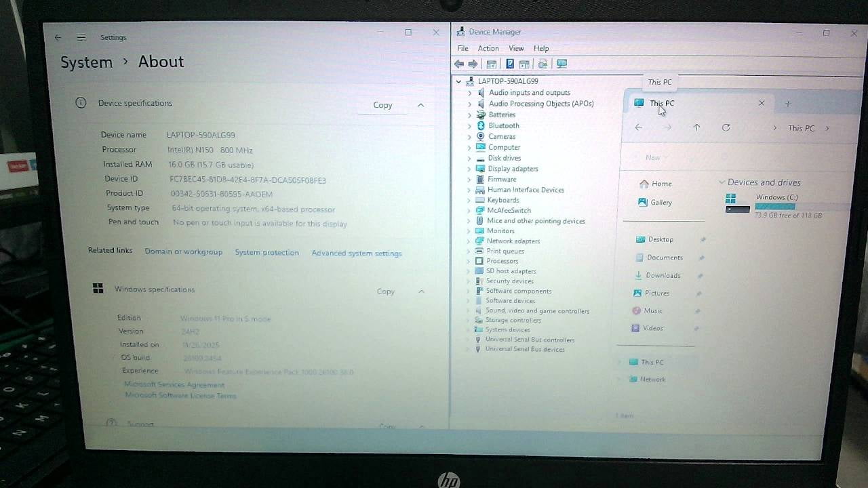Select SD host adapters entry
The image size is (868, 488).
point(511,271)
